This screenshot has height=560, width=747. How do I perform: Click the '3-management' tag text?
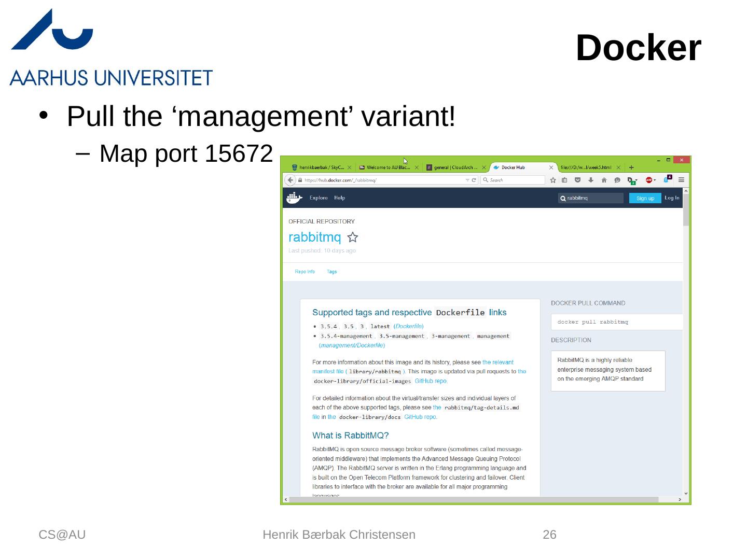pyautogui.click(x=450, y=336)
